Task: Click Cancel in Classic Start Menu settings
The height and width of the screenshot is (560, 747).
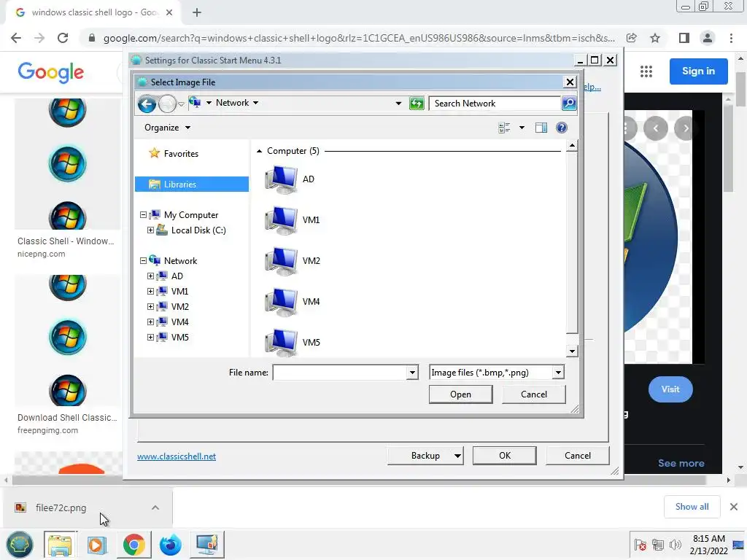Action: click(578, 456)
